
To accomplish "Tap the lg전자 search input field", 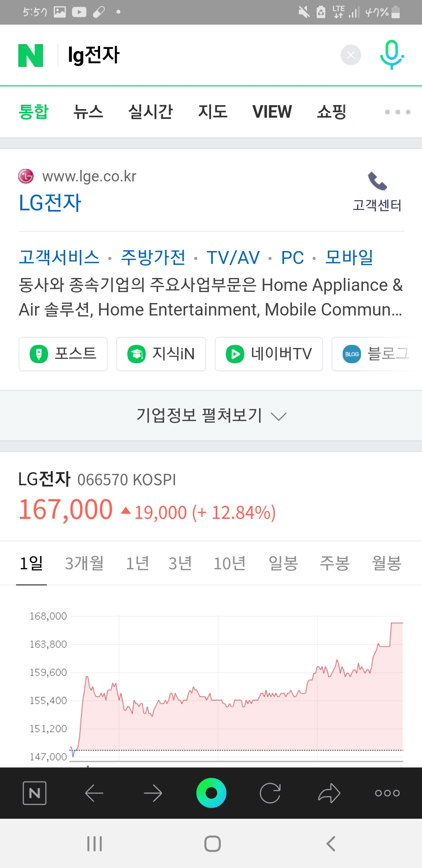I will (x=195, y=55).
